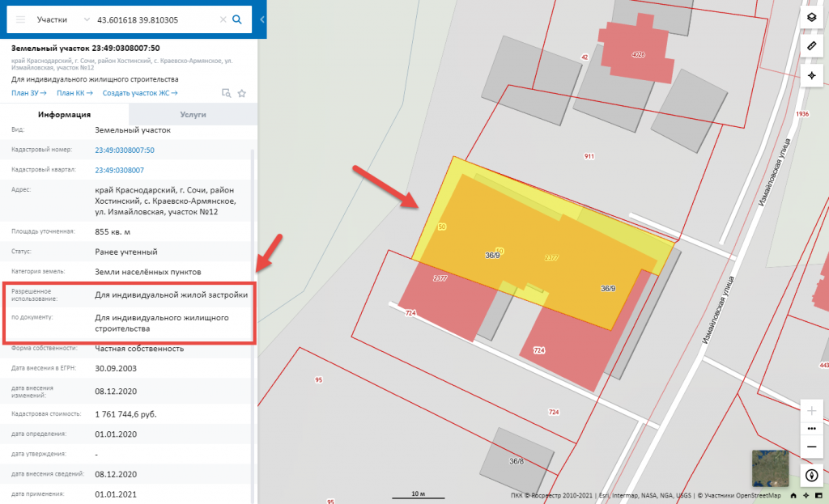Click Создать участок ЖС link
Viewport: 829px width, 504px height.
(x=139, y=93)
